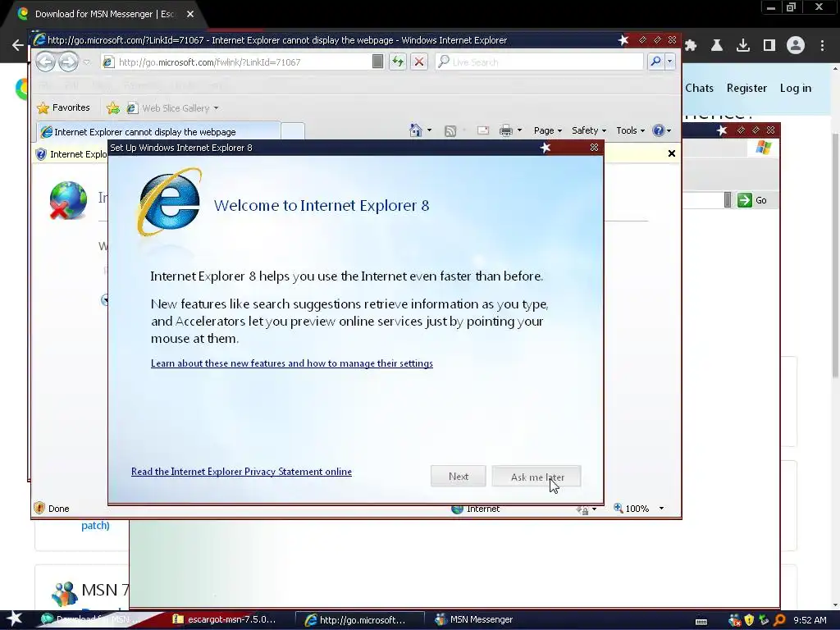Screen dimensions: 840x630
Task: Click the Home icon in IE command bar
Action: coord(415,130)
